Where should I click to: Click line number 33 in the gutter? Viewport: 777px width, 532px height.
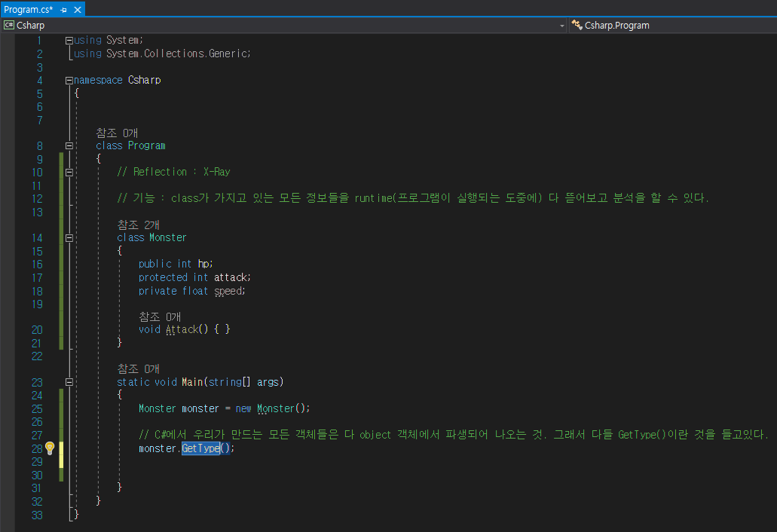coord(37,515)
